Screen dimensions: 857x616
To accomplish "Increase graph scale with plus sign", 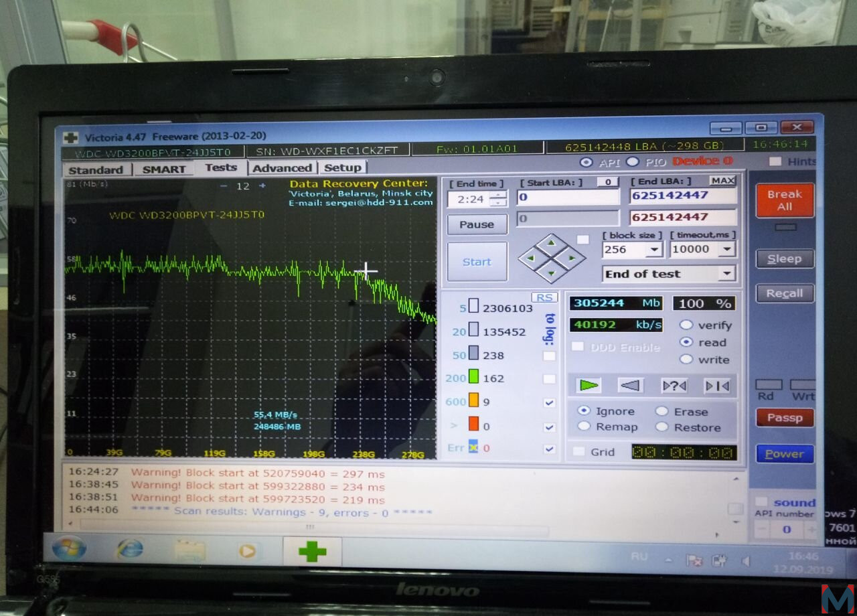I will tap(262, 186).
